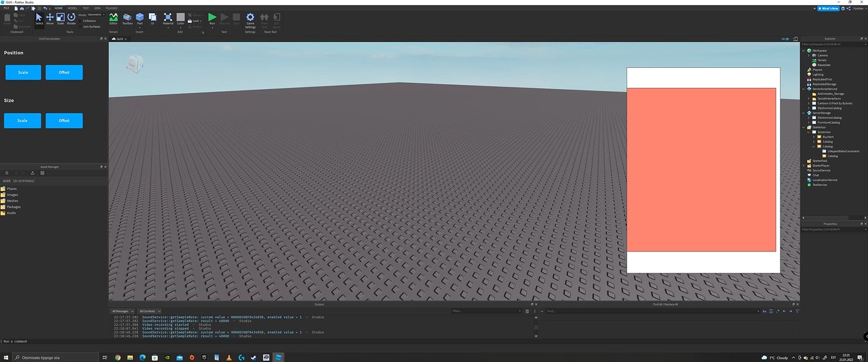Open the UI insert tool
This screenshot has height=362, width=868.
tap(152, 19)
